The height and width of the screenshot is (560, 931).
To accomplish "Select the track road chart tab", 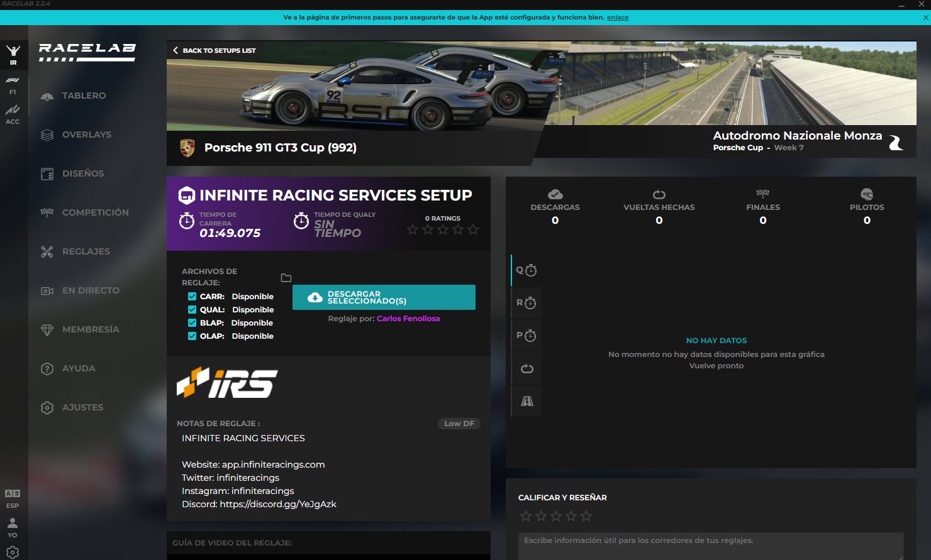I will click(527, 401).
